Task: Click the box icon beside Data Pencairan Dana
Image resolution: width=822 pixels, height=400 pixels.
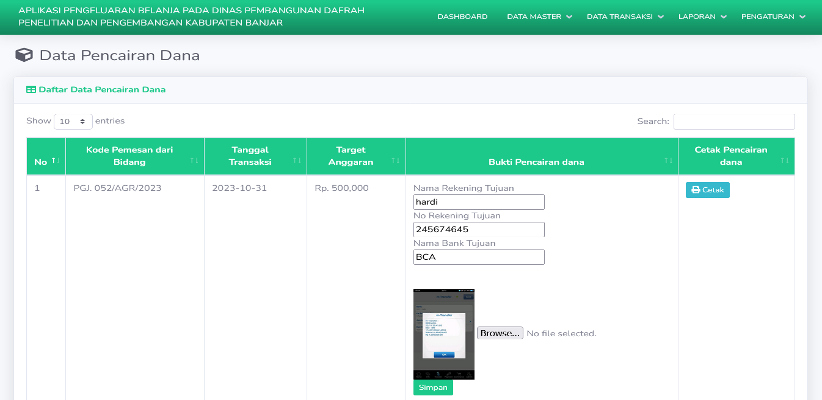Action: 24,55
